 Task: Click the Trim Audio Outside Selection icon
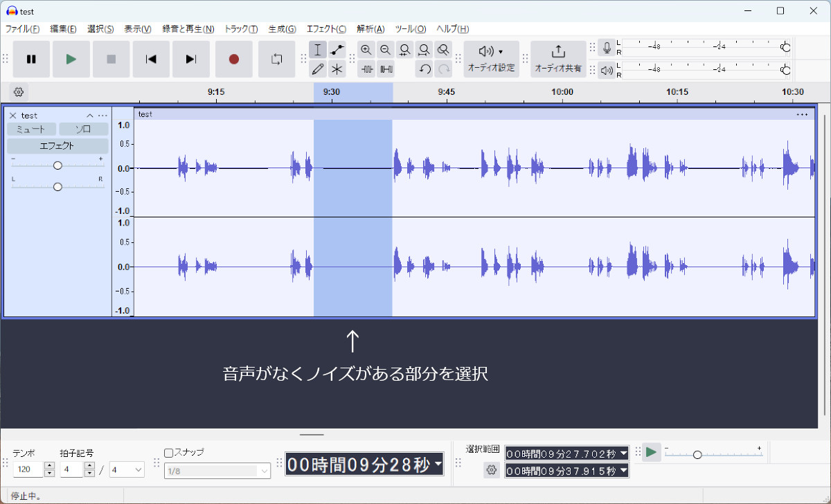pyautogui.click(x=366, y=69)
